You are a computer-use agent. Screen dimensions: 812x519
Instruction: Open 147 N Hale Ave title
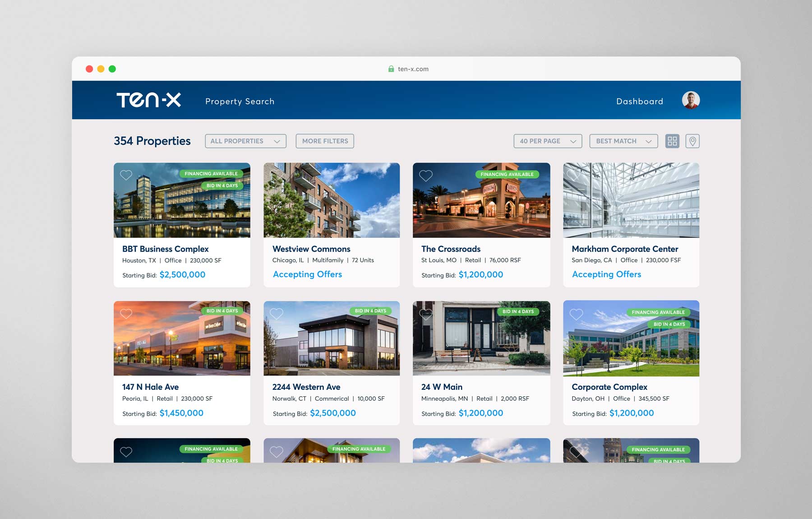point(150,387)
